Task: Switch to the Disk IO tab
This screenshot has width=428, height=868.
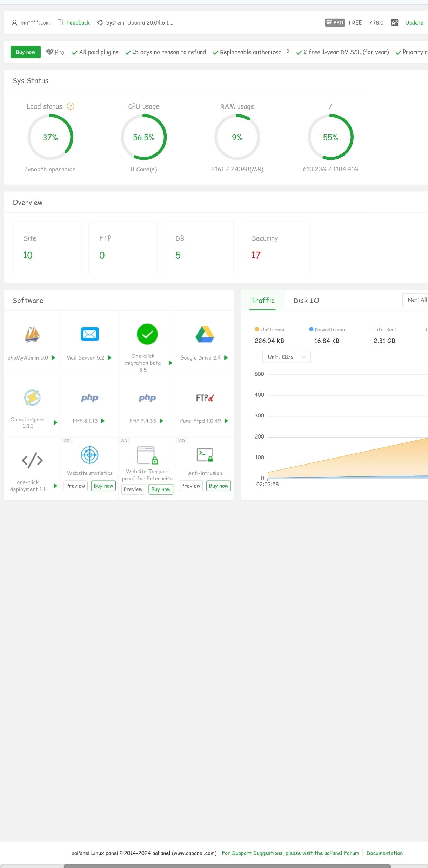Action: (x=306, y=300)
